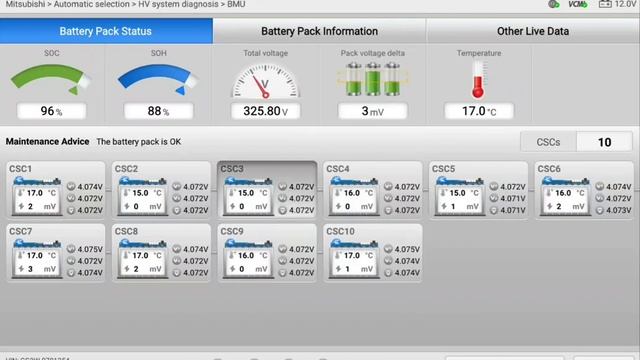Select the 88 % SOH value
640x360 pixels.
tap(158, 111)
